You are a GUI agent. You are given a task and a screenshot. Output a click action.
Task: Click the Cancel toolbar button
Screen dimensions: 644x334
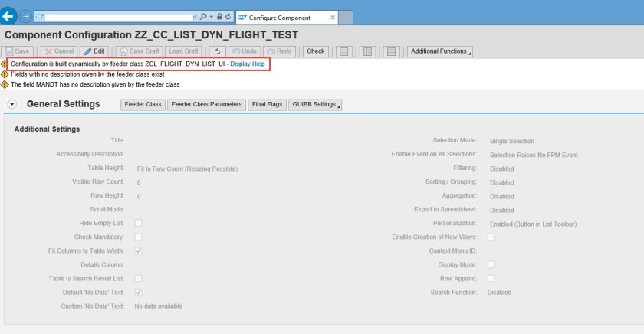coord(59,51)
